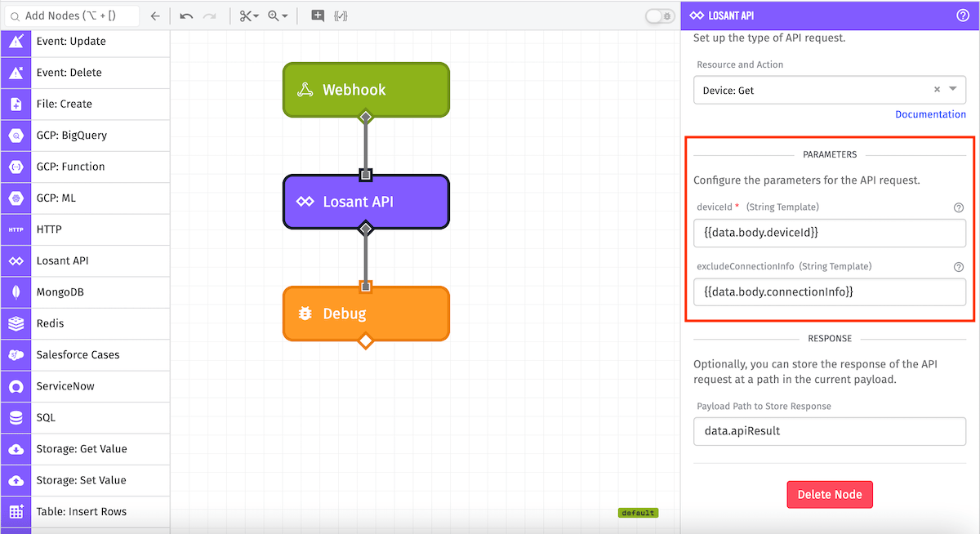
Task: Click the default version label on canvas
Action: click(638, 513)
